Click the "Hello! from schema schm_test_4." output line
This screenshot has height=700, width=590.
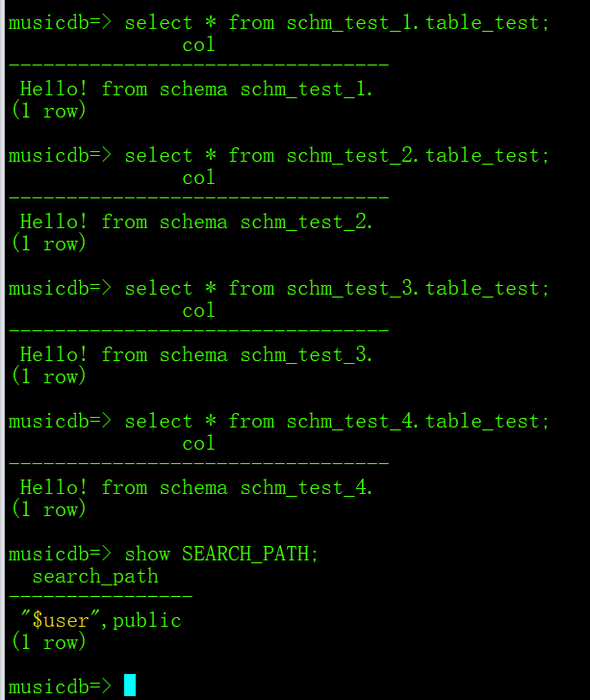pos(196,488)
